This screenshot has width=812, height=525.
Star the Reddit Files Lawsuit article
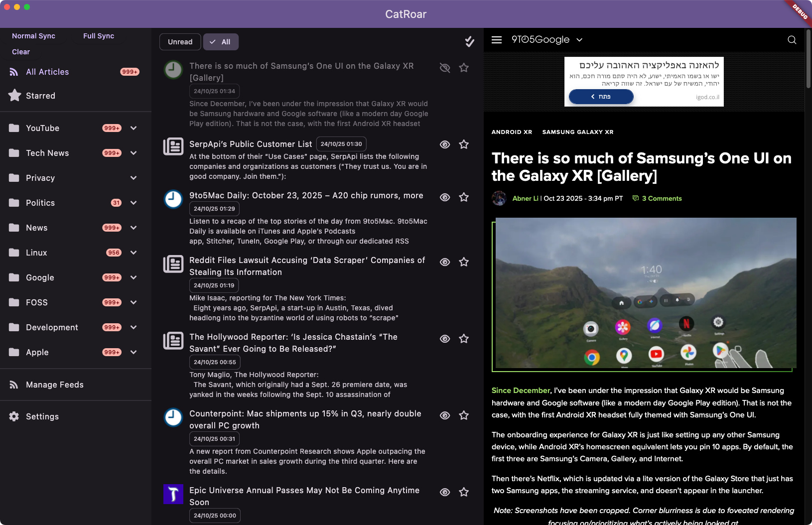coord(464,262)
